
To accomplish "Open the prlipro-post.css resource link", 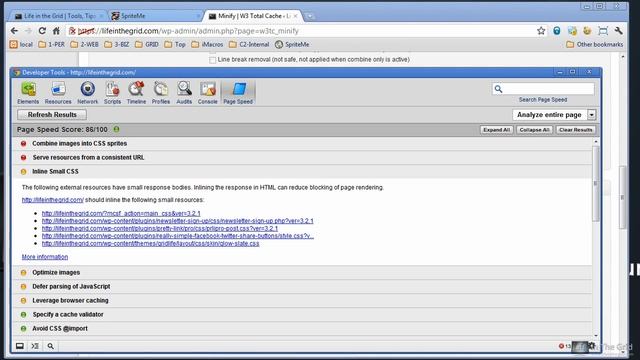I will click(x=160, y=229).
